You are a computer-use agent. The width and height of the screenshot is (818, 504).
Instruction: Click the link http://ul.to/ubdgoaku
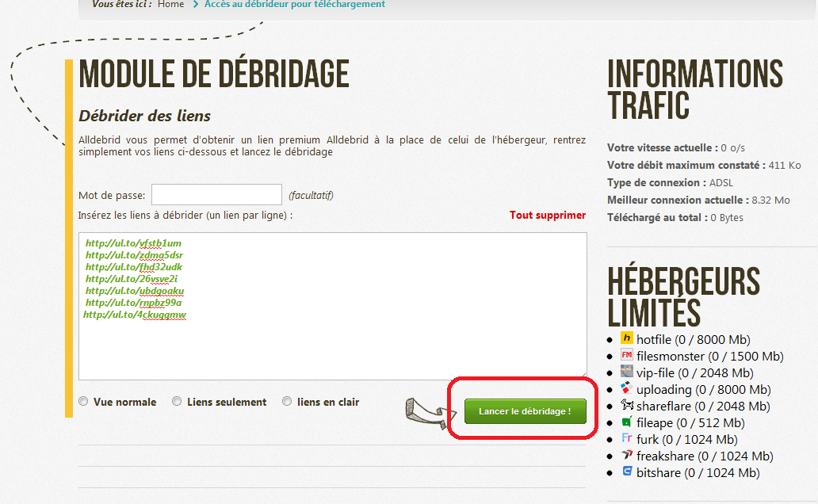pyautogui.click(x=135, y=291)
